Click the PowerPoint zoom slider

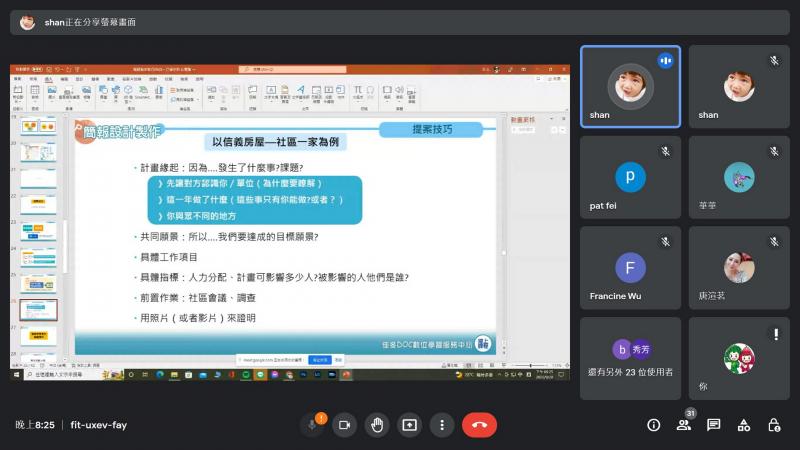531,365
